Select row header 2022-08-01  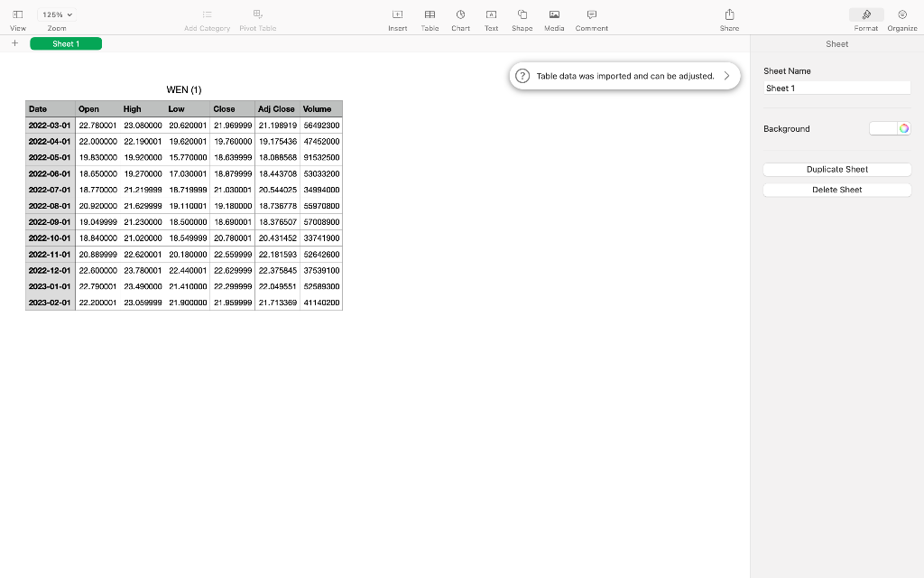[x=51, y=206]
